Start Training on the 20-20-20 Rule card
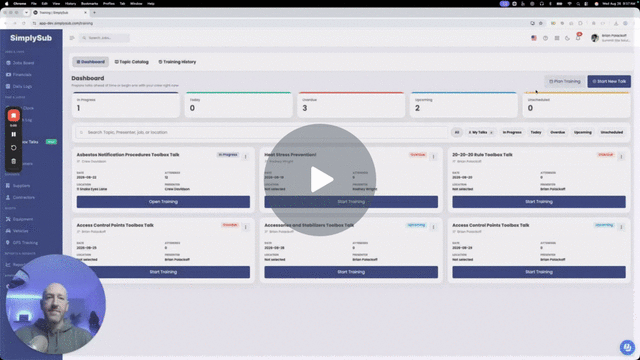The height and width of the screenshot is (360, 640). (539, 202)
